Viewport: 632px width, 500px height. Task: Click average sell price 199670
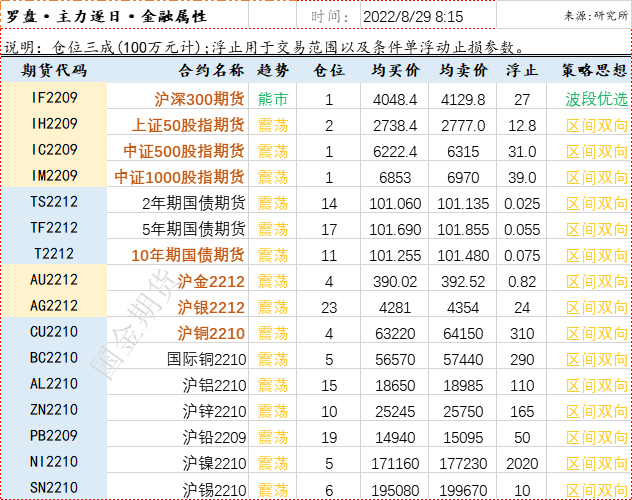pos(463,490)
